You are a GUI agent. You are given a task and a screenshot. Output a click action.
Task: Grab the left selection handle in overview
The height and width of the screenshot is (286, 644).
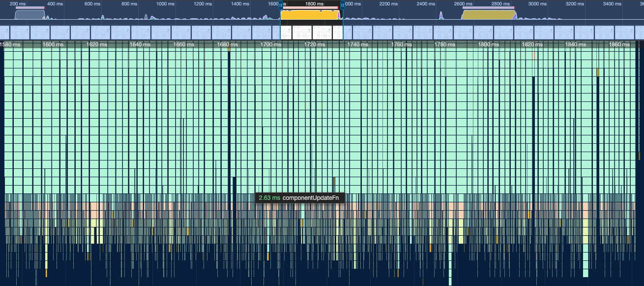(x=280, y=6)
